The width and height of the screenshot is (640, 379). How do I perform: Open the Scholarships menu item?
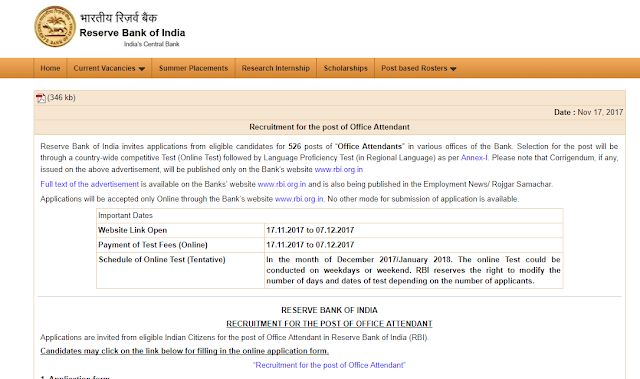coord(346,68)
